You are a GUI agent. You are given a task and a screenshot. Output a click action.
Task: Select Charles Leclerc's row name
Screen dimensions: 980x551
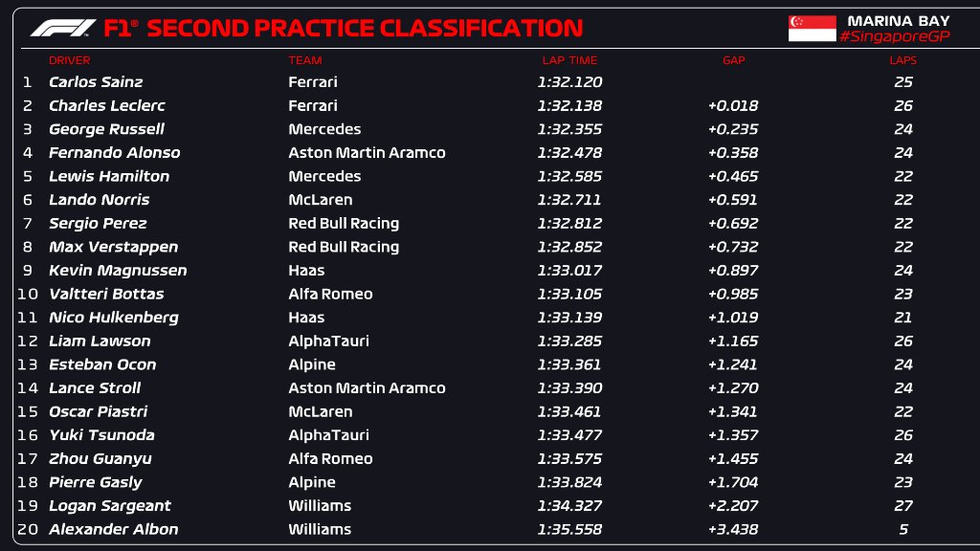coord(106,105)
